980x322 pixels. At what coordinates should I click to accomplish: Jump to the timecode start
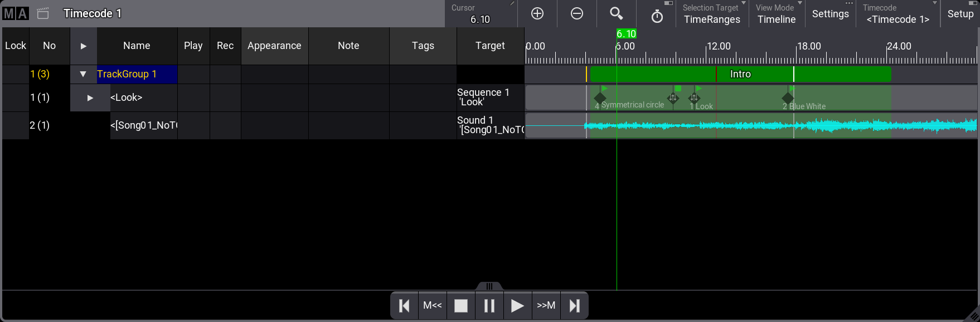click(x=404, y=306)
